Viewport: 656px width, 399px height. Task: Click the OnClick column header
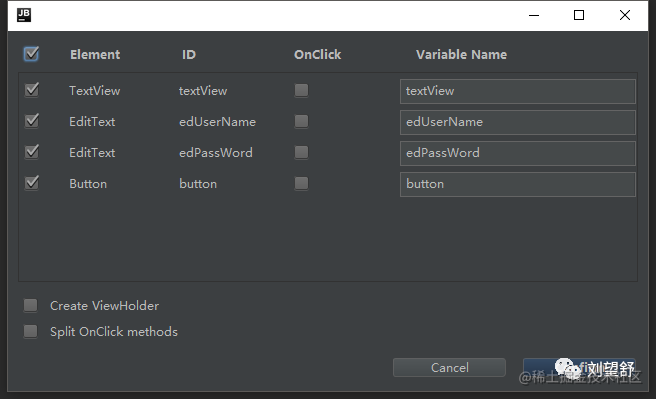click(x=318, y=54)
